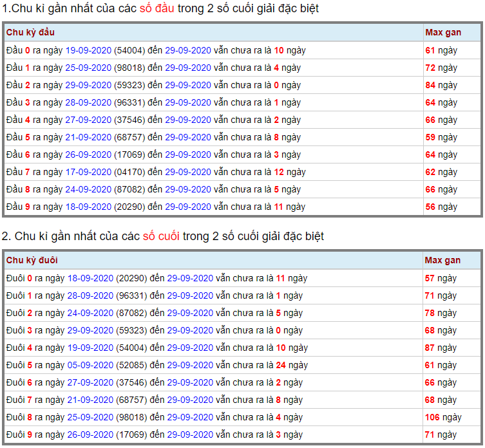Open the 28-09-2020 date link in Đuôi 1 row

click(90, 295)
